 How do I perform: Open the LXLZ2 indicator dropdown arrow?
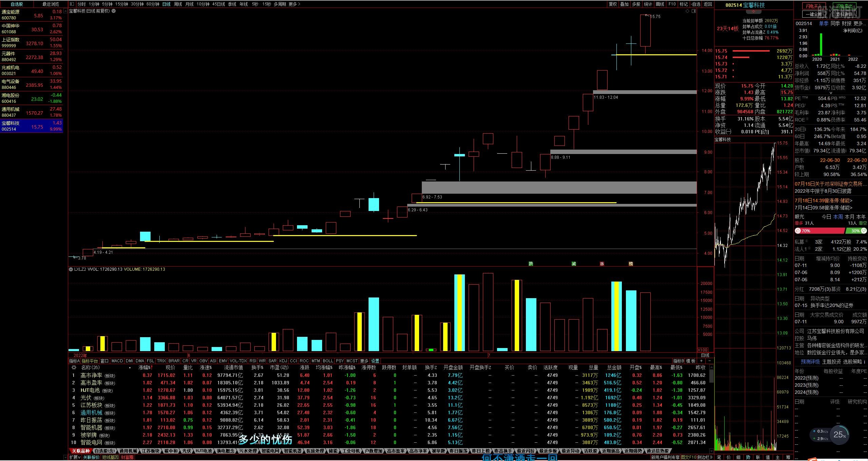click(x=71, y=269)
